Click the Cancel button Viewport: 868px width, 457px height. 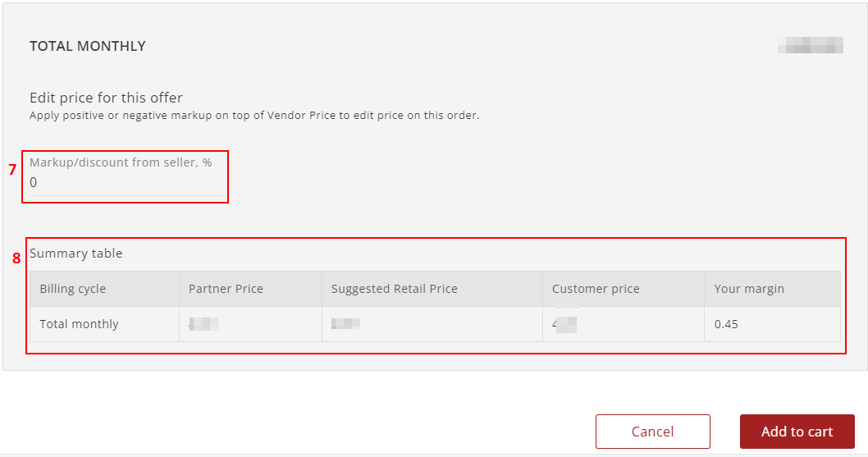[653, 432]
